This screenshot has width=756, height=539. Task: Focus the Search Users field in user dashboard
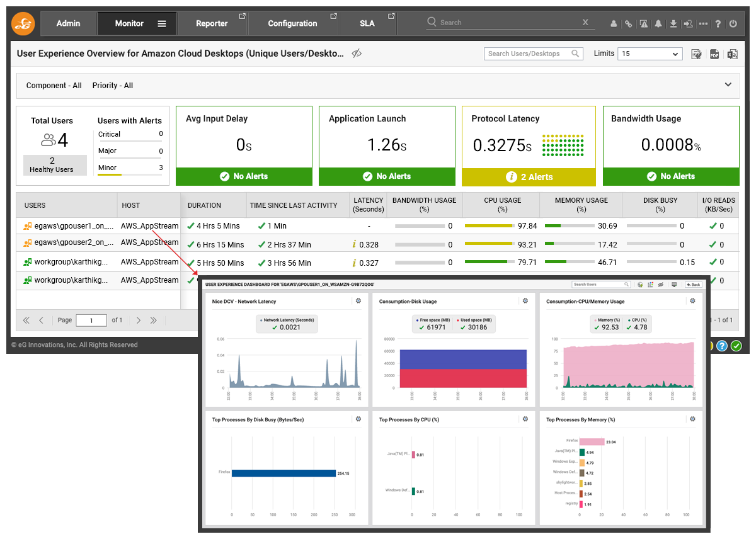coord(601,285)
